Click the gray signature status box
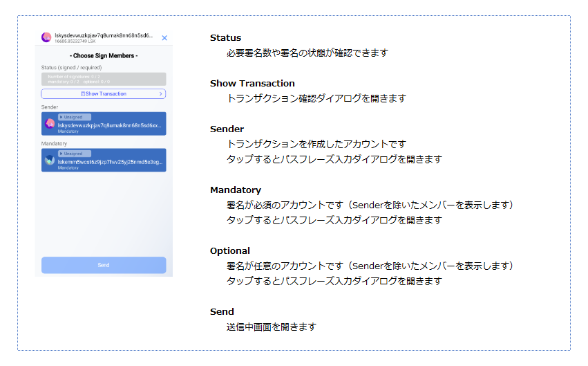This screenshot has height=366, width=588. (104, 79)
